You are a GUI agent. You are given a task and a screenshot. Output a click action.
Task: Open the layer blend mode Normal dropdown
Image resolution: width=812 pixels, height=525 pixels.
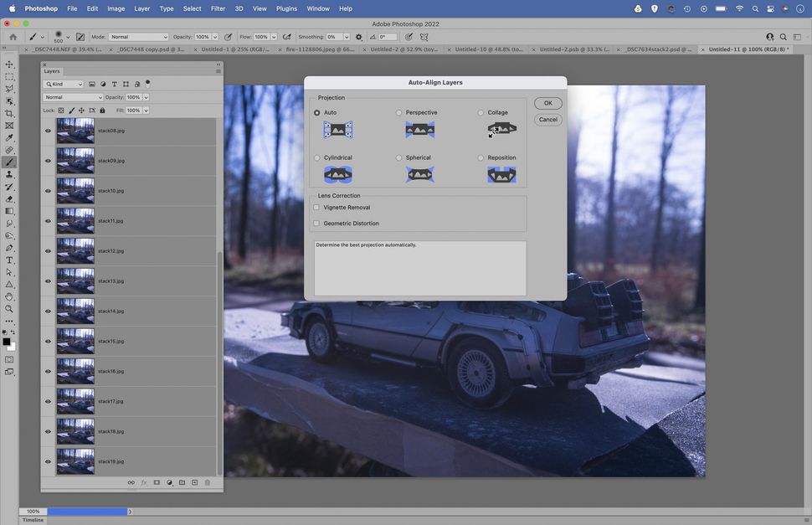click(x=73, y=97)
